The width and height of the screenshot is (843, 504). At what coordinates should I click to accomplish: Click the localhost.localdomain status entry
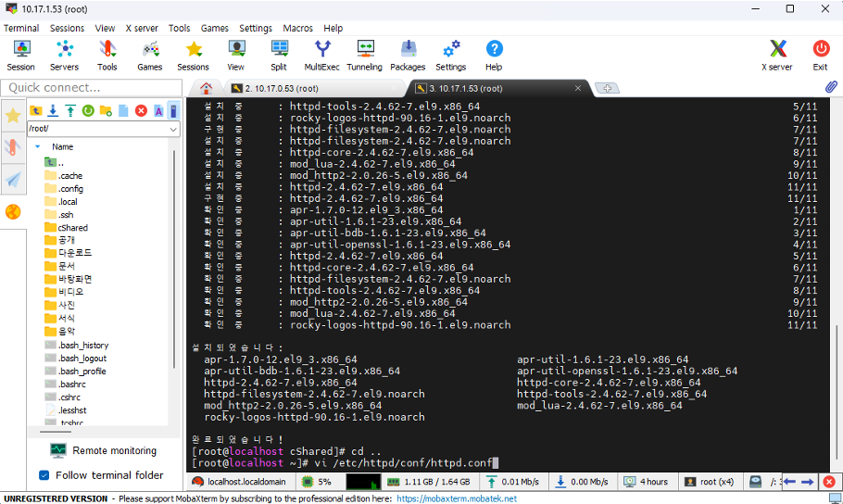pos(240,482)
